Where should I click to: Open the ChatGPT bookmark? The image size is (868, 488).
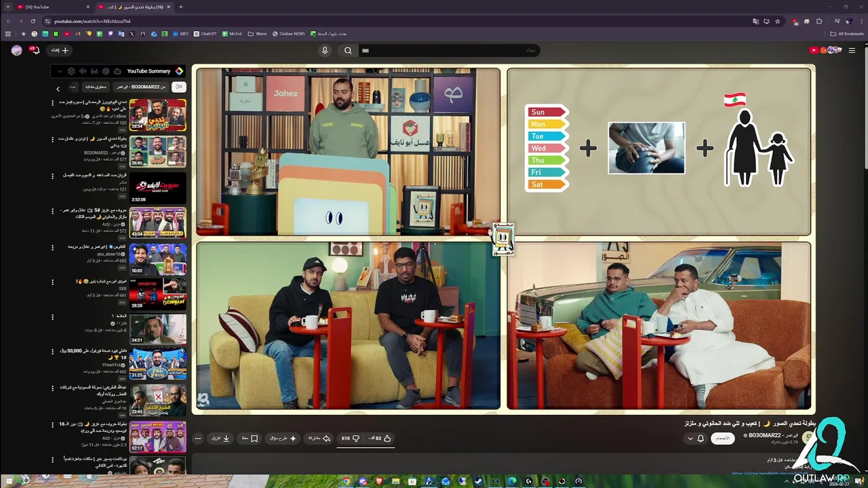pos(205,34)
